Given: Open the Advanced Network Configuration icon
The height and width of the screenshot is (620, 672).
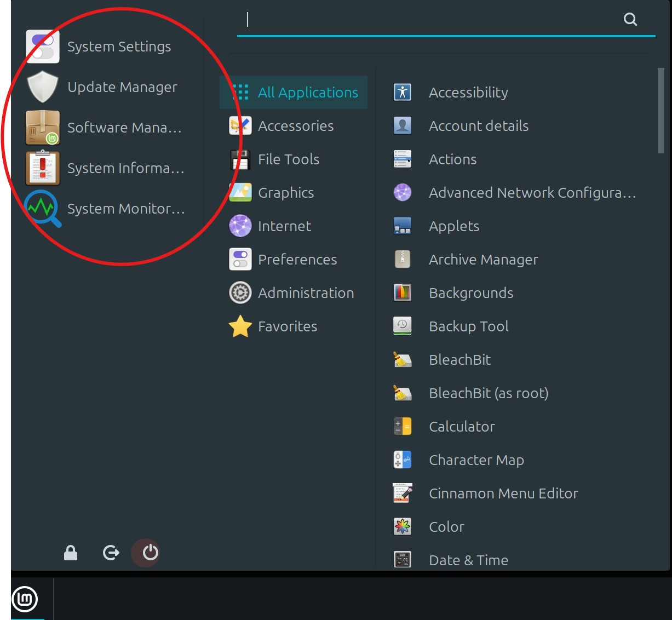Looking at the screenshot, I should tap(403, 192).
